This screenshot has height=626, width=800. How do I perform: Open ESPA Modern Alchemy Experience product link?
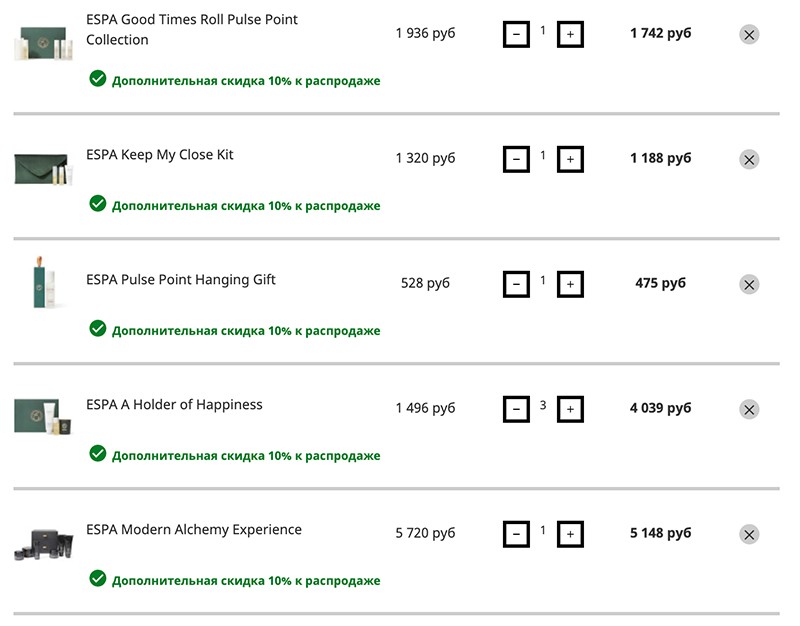pyautogui.click(x=193, y=530)
